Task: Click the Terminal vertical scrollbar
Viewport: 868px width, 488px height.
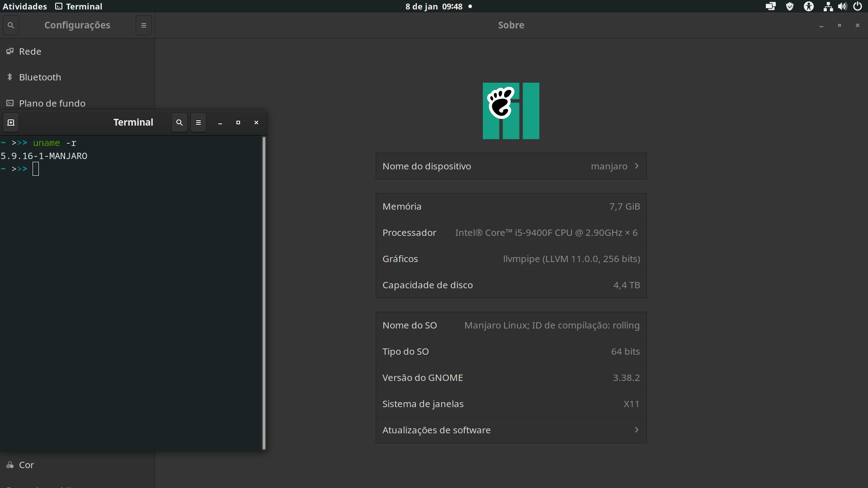Action: coord(264,293)
